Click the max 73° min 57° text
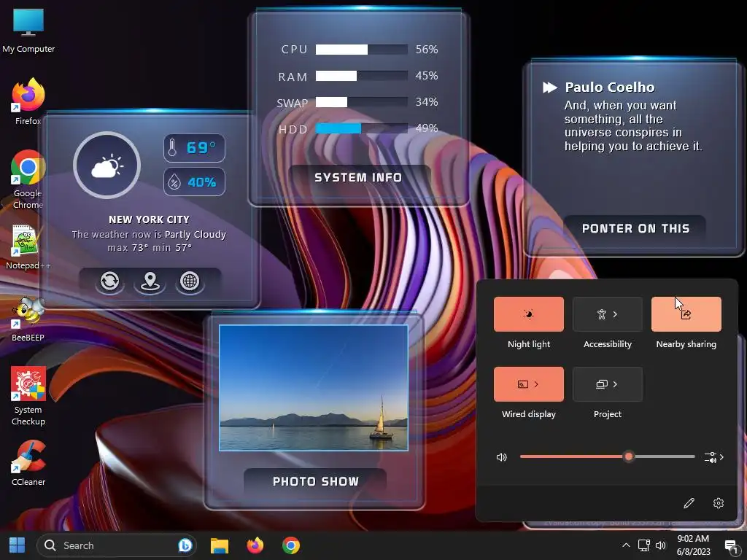The width and height of the screenshot is (747, 560). pyautogui.click(x=150, y=248)
